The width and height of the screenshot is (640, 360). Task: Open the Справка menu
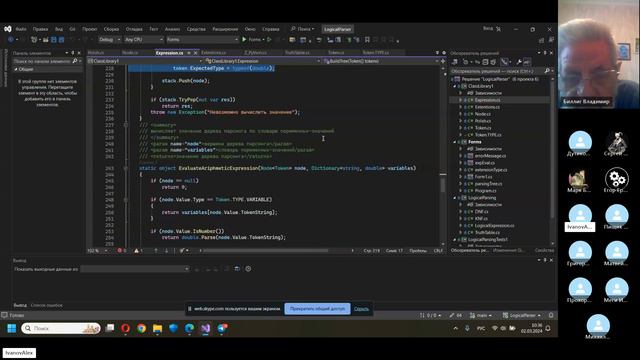tap(271, 29)
